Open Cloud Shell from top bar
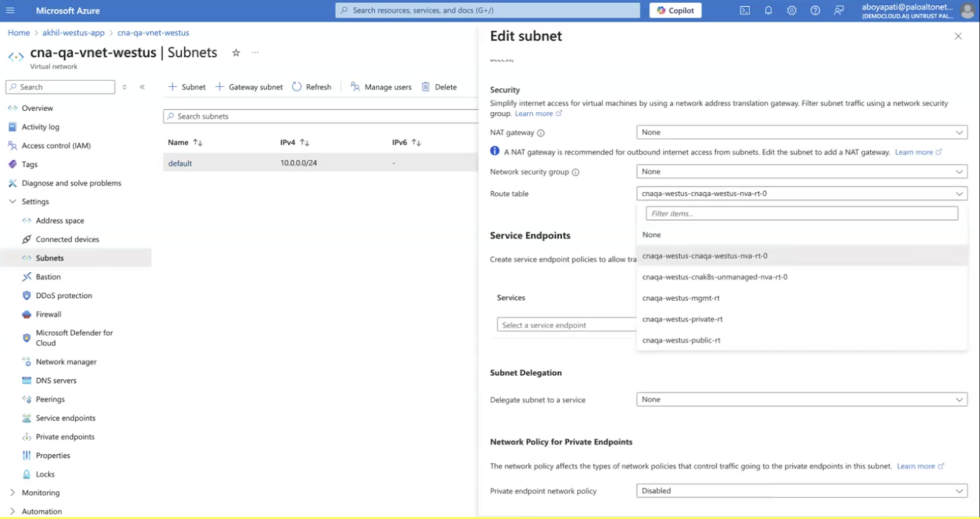Screen dimensions: 980x519 [745, 11]
